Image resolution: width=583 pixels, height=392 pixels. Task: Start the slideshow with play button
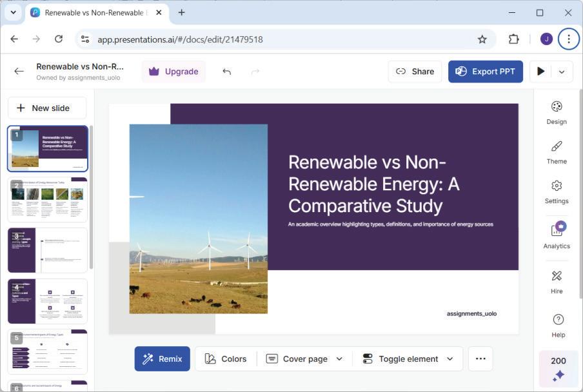coord(540,72)
